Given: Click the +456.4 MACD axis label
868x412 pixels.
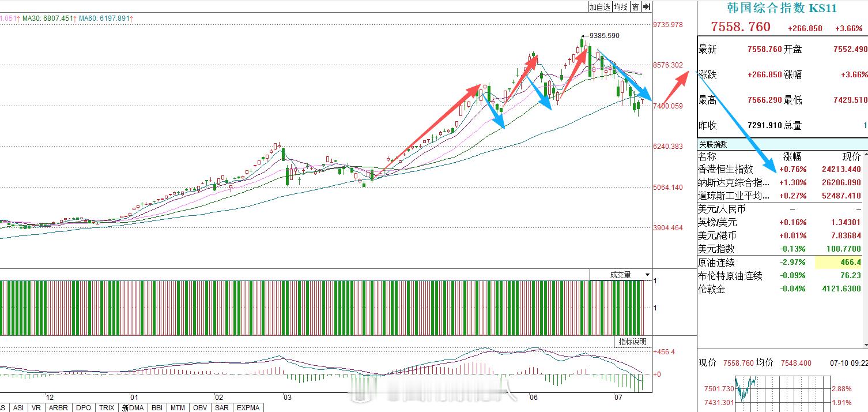Looking at the screenshot, I should point(664,351).
